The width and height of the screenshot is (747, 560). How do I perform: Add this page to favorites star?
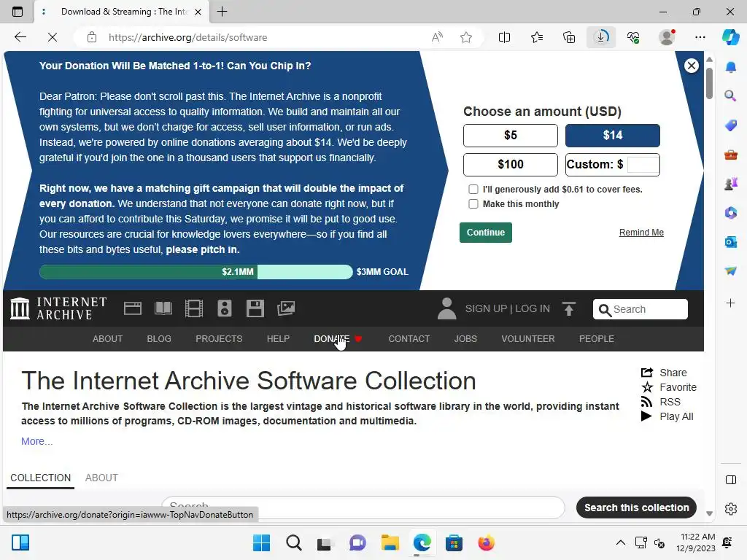point(466,37)
